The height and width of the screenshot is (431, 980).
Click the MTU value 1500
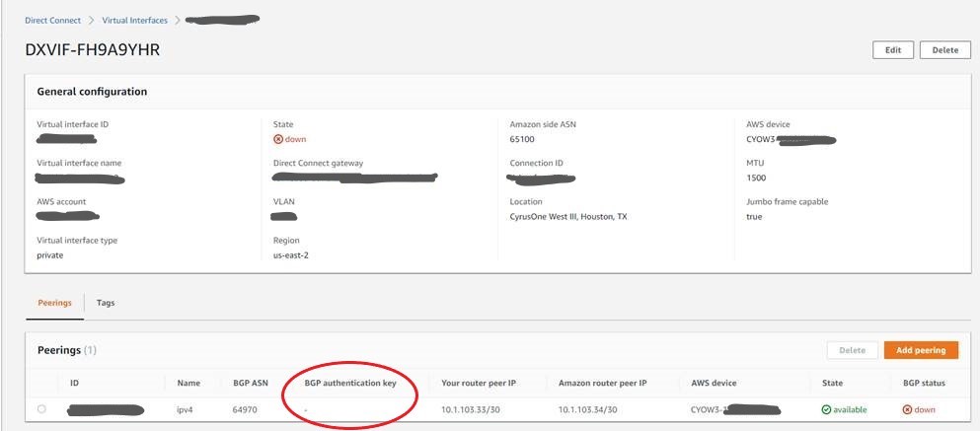(756, 178)
